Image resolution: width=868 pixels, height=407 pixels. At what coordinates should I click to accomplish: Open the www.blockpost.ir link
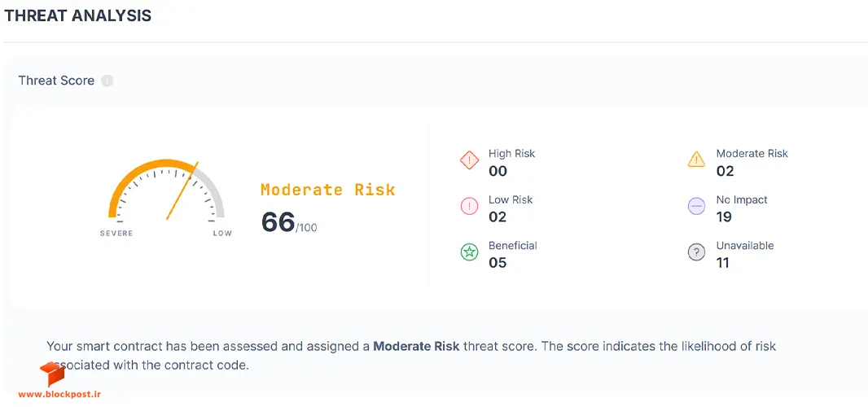59,395
